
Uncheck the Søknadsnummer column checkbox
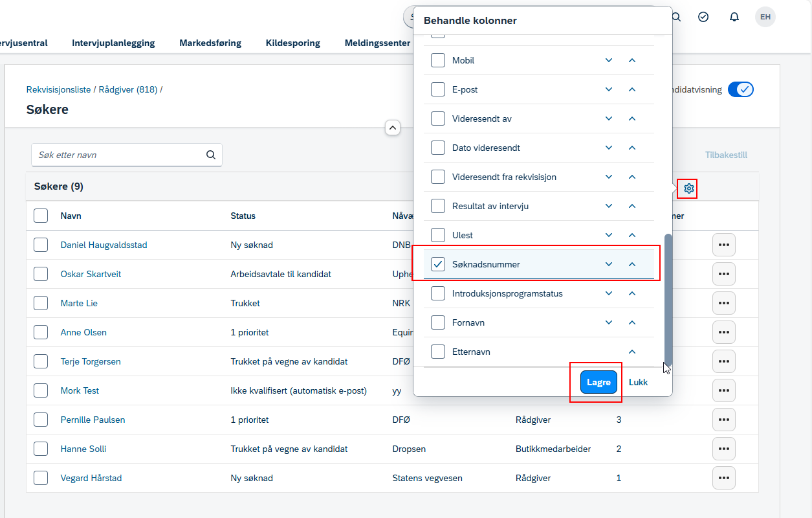pyautogui.click(x=438, y=264)
